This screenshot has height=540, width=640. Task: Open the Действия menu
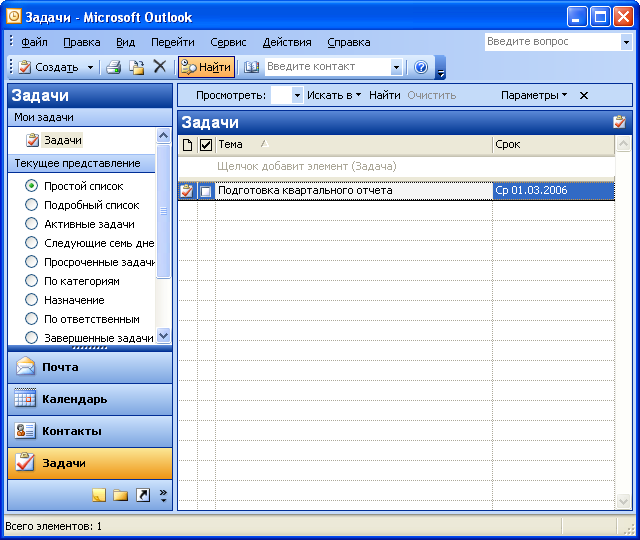coord(287,42)
